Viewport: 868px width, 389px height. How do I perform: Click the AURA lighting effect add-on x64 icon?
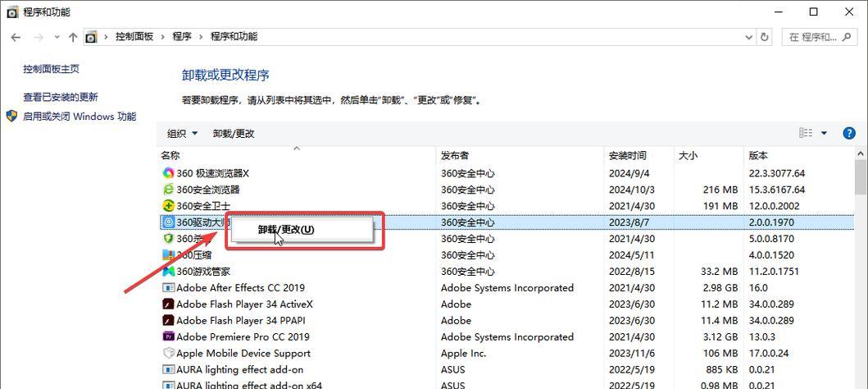coord(168,385)
